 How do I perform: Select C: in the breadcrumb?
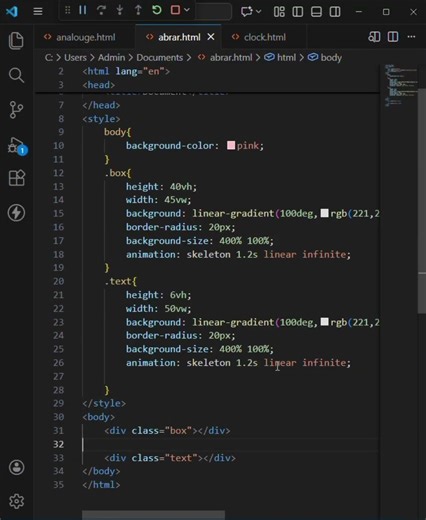click(x=49, y=57)
